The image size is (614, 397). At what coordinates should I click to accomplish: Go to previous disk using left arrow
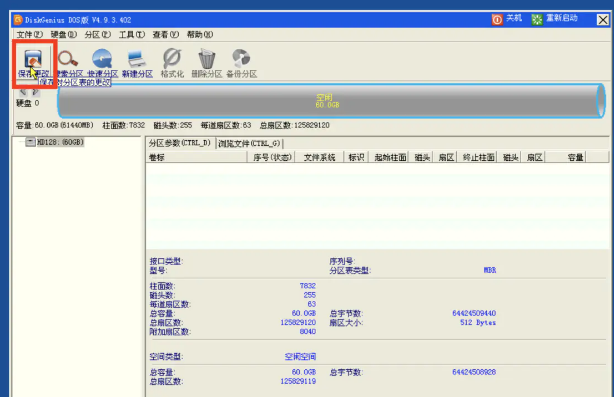(23, 92)
